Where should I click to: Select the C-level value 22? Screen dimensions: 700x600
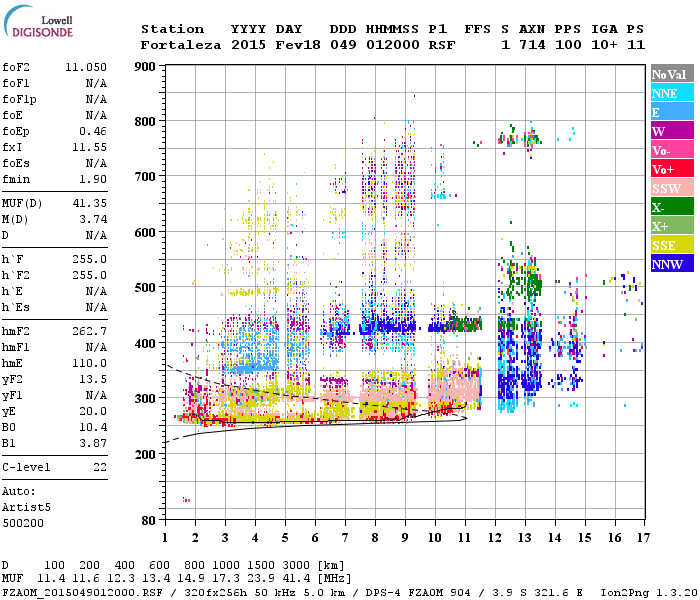pos(98,467)
